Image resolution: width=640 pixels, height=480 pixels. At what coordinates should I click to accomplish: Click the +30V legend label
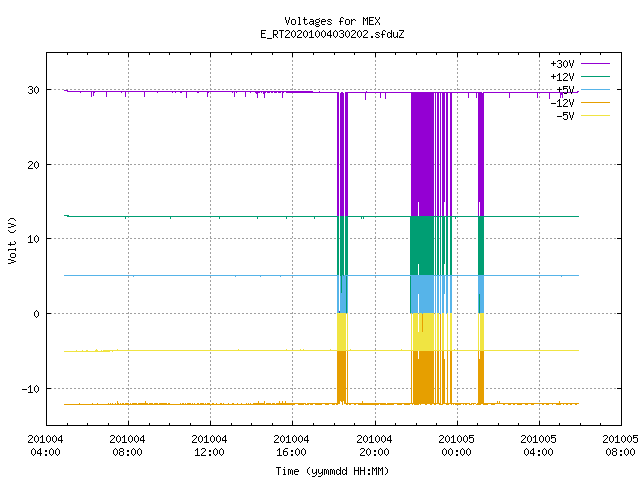click(x=562, y=64)
